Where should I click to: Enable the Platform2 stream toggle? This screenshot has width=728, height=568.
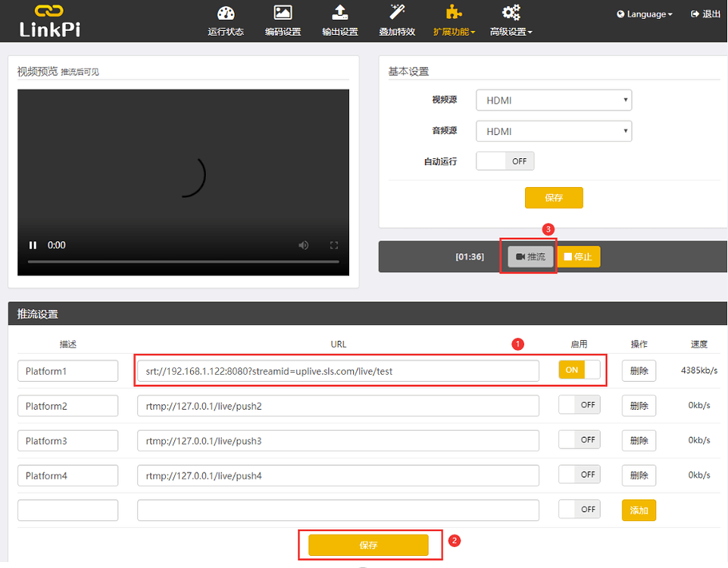[x=579, y=406]
